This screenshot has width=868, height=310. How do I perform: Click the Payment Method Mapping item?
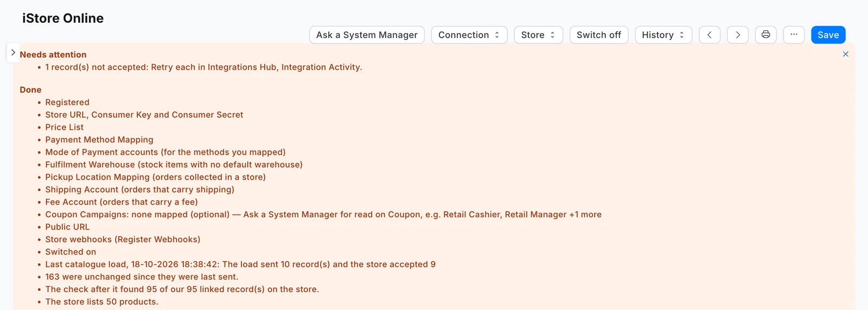(x=99, y=140)
